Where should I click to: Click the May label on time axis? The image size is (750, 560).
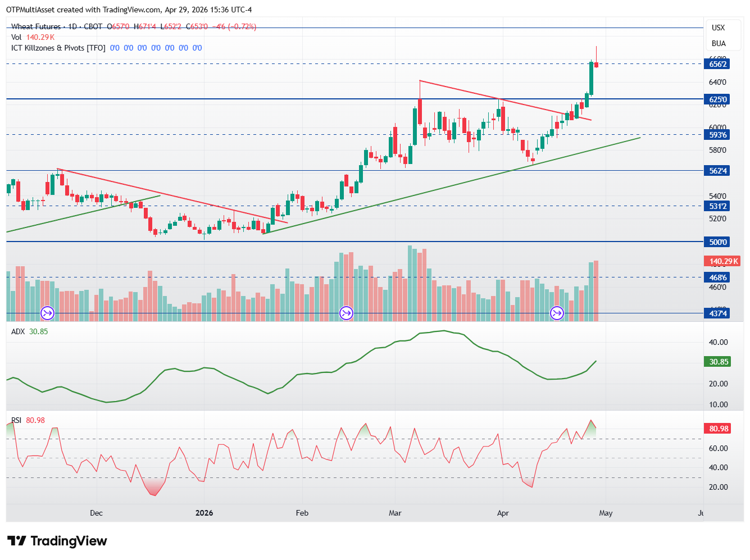(606, 513)
